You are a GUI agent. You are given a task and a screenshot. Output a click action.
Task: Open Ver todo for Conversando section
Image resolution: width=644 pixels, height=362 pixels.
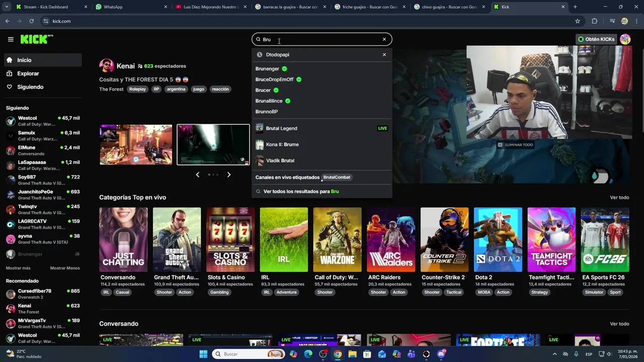(619, 324)
